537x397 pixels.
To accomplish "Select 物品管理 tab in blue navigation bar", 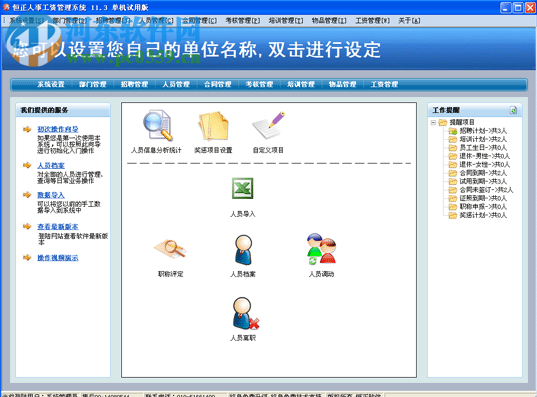I will (342, 84).
